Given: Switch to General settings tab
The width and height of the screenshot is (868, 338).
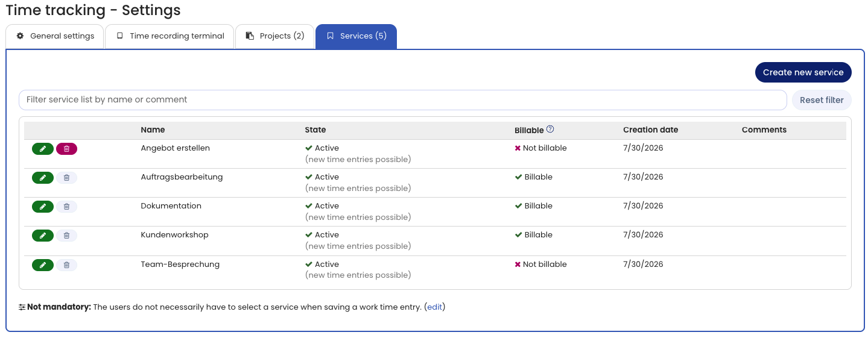Looking at the screenshot, I should point(55,36).
